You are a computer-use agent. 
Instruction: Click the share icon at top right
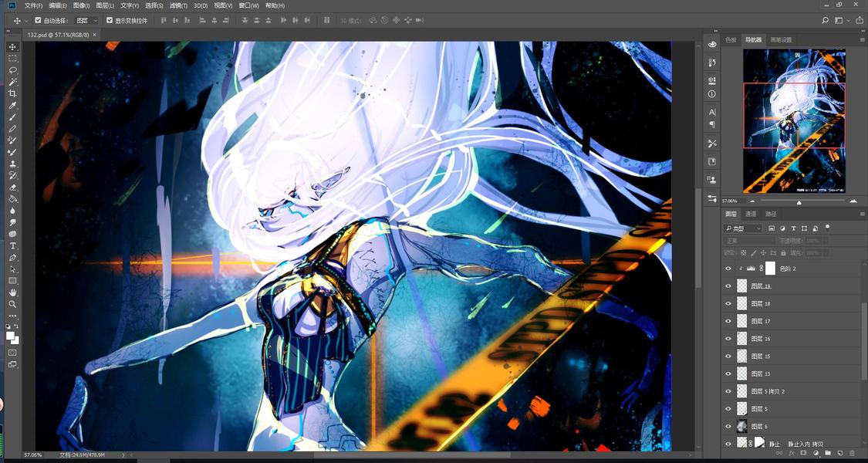coord(858,21)
